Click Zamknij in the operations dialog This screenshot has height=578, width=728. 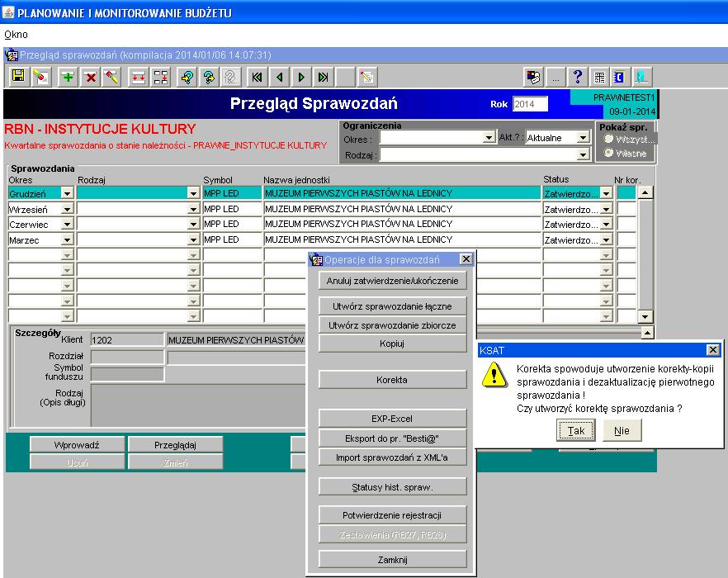point(392,559)
